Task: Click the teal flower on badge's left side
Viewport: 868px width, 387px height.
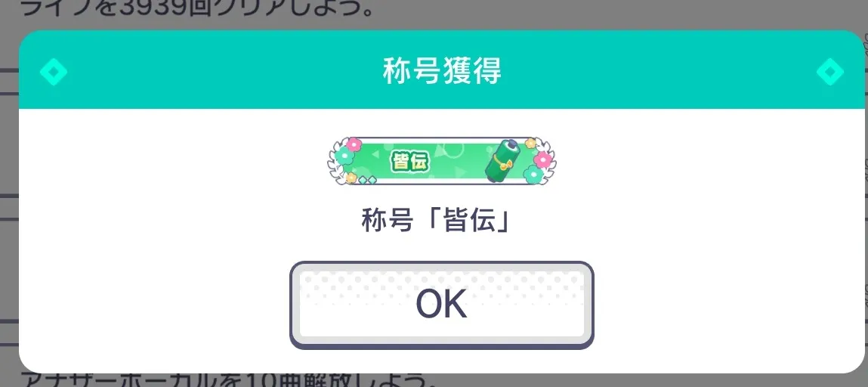Action: pyautogui.click(x=344, y=156)
